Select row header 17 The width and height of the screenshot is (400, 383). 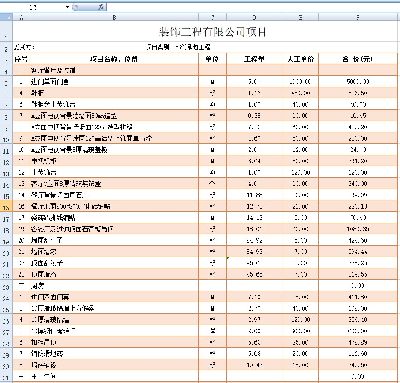pos(6,219)
